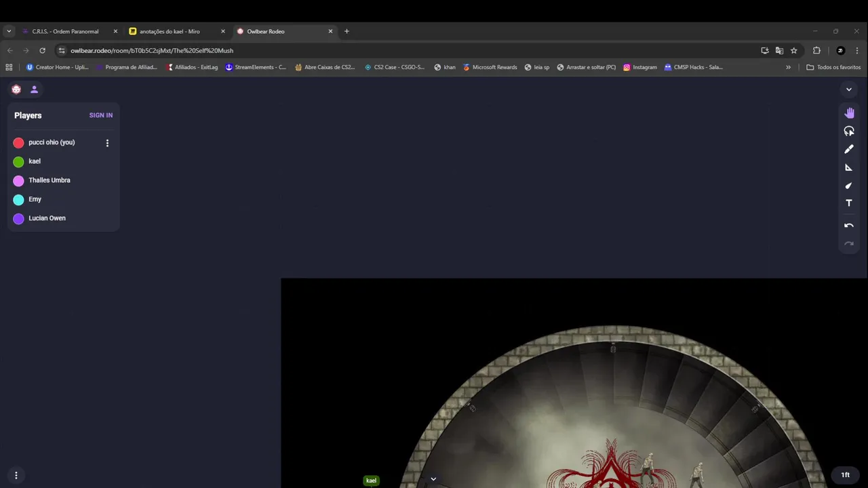Viewport: 868px width, 488px height.
Task: Open options for pucci ohio (you)
Action: (x=107, y=143)
